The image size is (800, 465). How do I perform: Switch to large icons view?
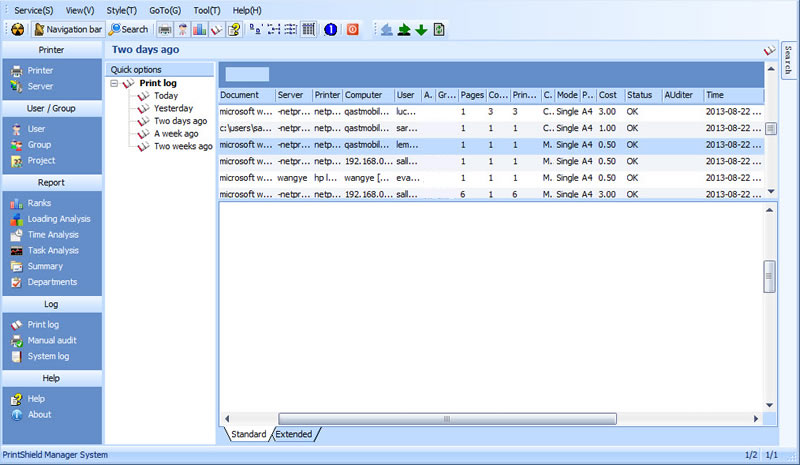pos(256,30)
